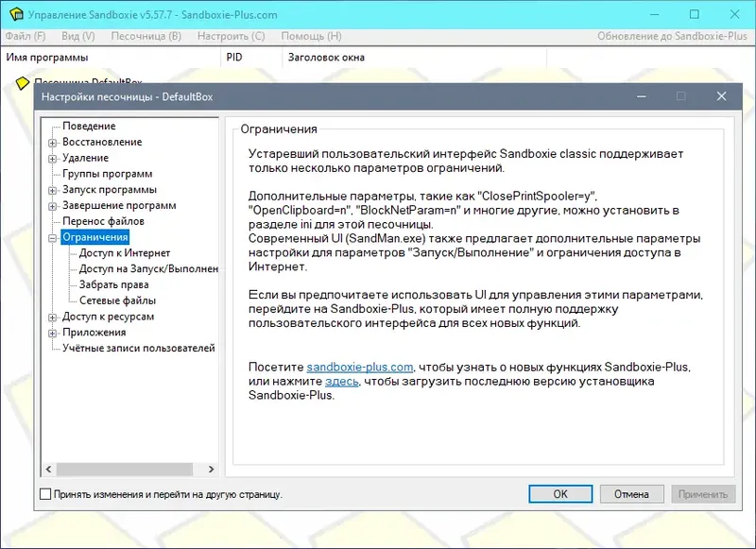Viewport: 756px width, 549px height.
Task: Open Доступ на Запуск/Выполнение page
Action: pyautogui.click(x=148, y=269)
